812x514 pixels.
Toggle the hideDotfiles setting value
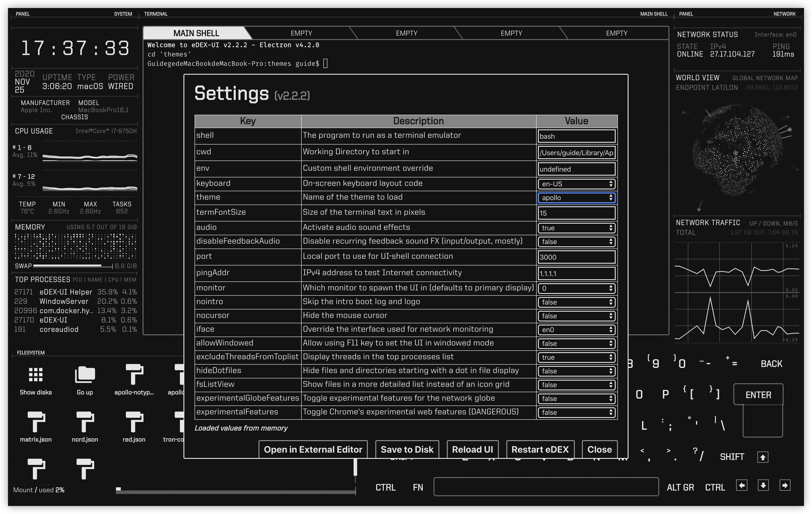point(576,371)
